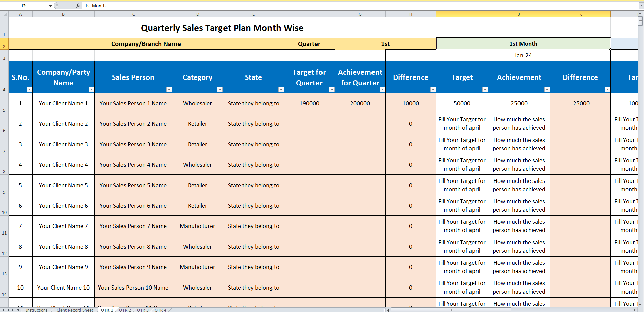The image size is (644, 312).
Task: Open filter dropdown for State column
Action: click(281, 89)
